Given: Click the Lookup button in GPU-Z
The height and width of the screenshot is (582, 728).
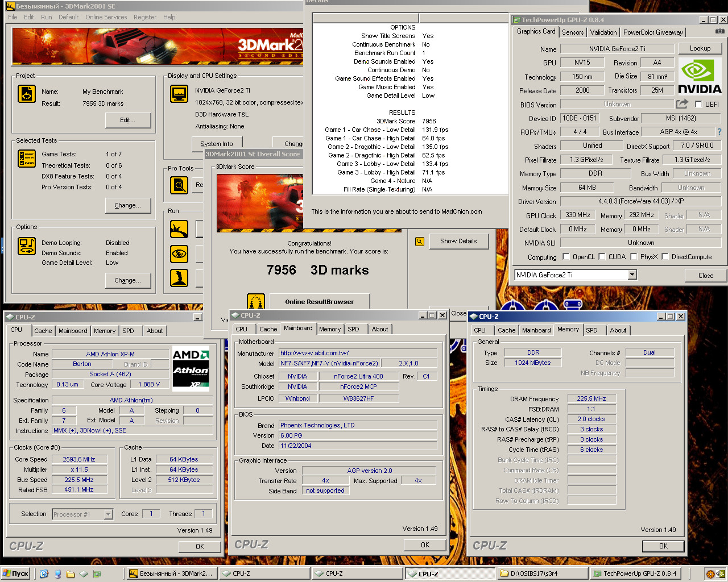Looking at the screenshot, I should point(700,48).
